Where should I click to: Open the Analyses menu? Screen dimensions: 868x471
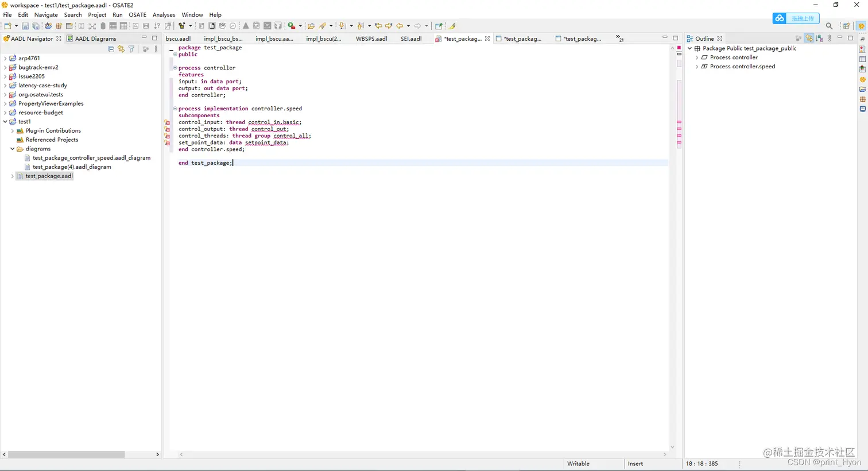click(164, 15)
